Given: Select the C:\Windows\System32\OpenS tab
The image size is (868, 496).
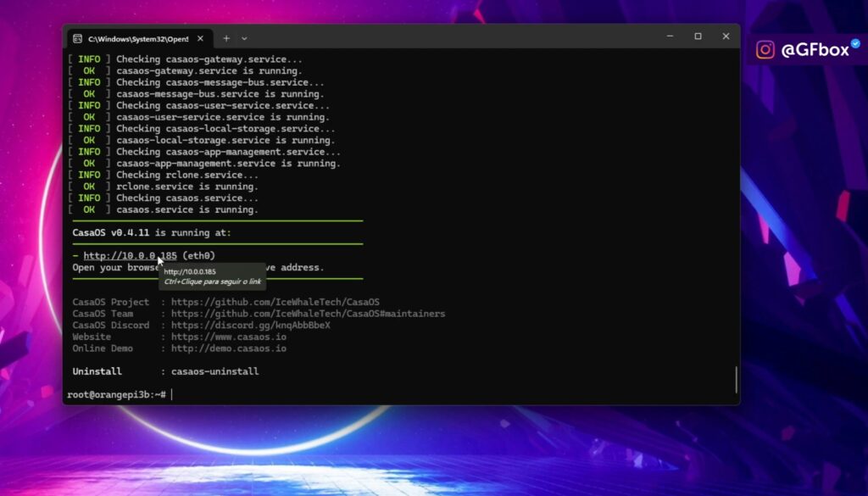Looking at the screenshot, I should click(x=140, y=39).
